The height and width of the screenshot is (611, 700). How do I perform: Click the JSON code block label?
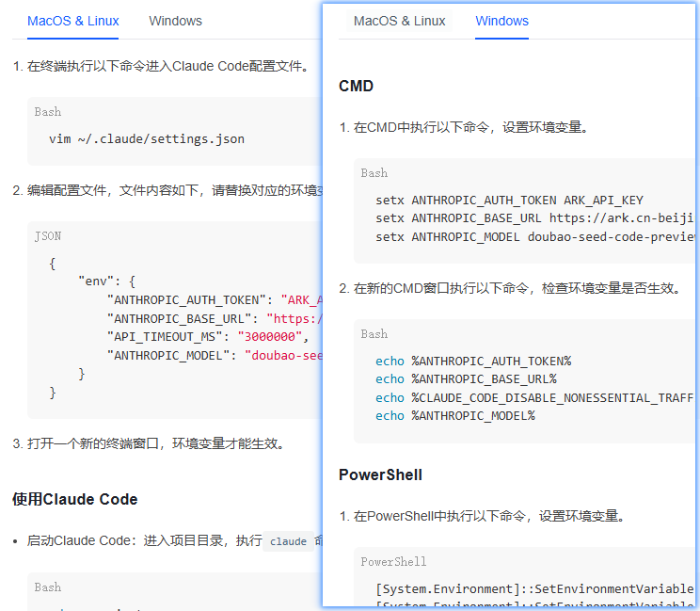pos(48,235)
